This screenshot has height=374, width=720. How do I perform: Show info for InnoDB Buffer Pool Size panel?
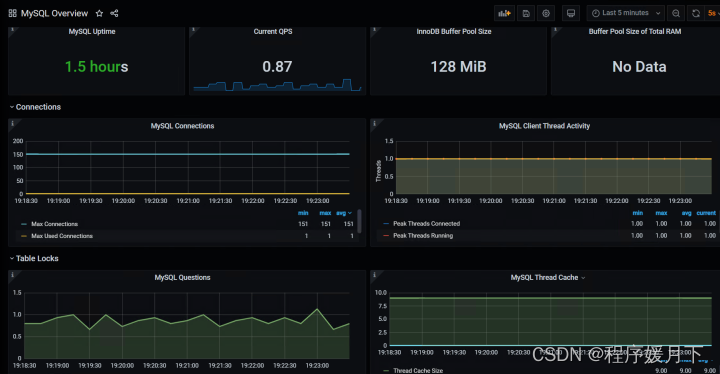coord(374,29)
